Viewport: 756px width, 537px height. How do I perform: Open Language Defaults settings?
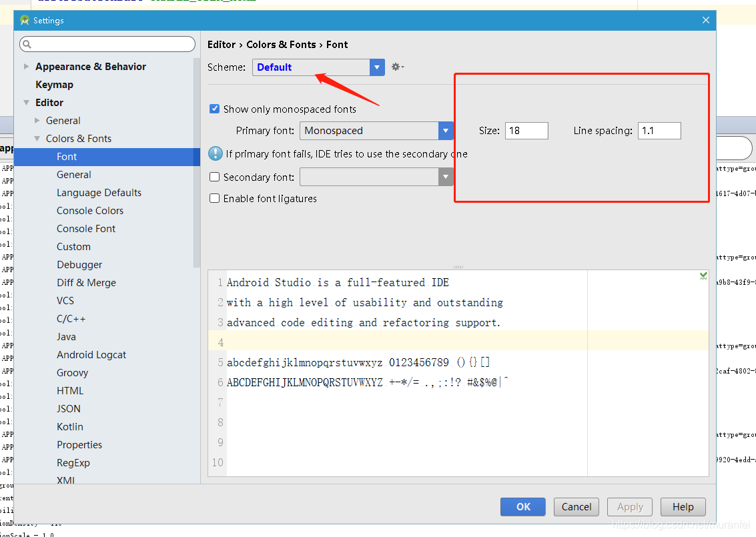[99, 192]
